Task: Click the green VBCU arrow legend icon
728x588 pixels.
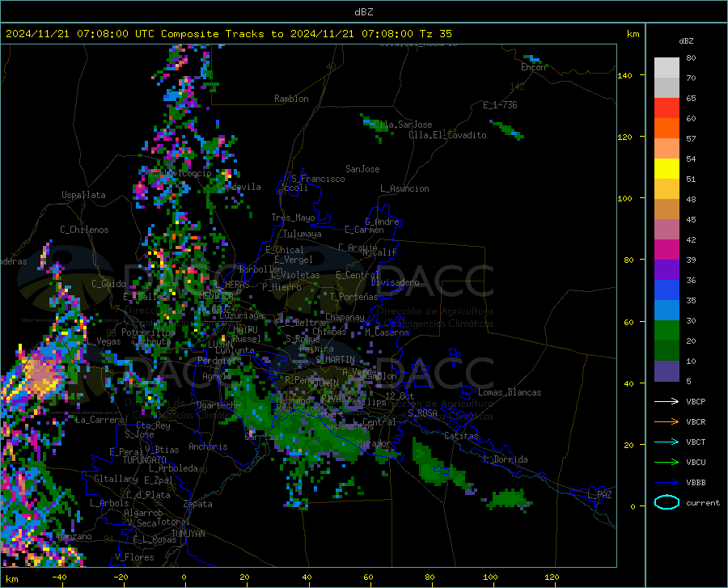Action: tap(667, 463)
